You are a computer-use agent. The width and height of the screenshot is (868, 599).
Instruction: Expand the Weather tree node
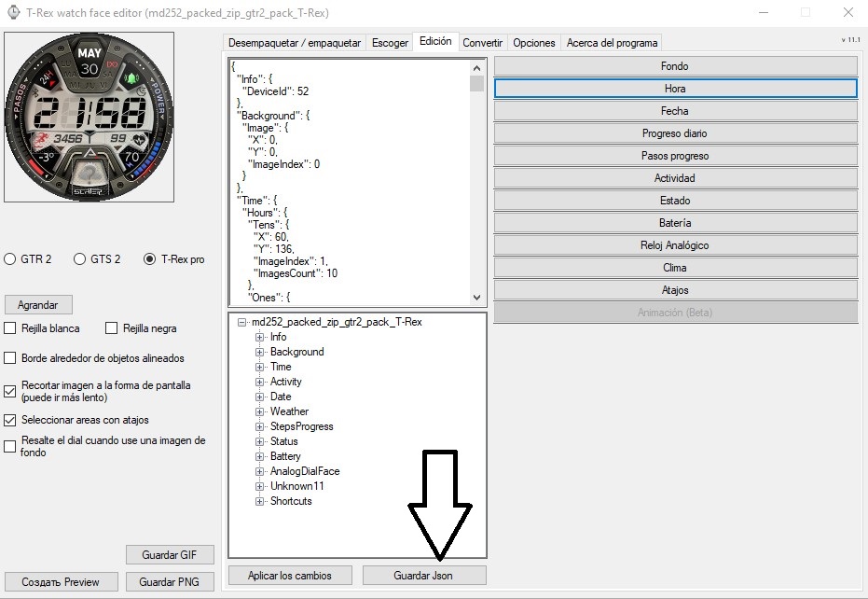click(260, 411)
